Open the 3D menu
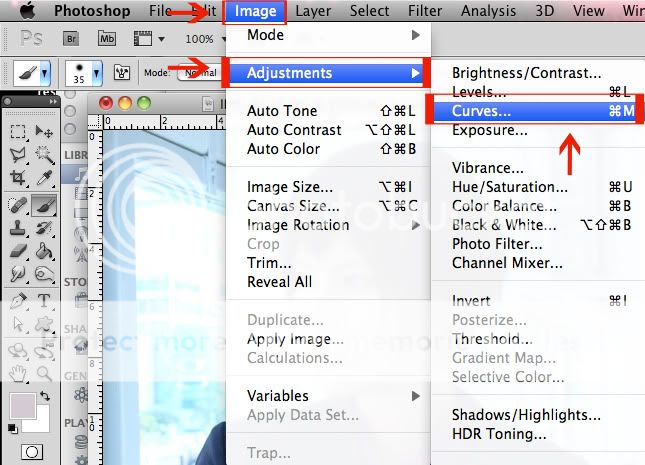Viewport: 645px width, 465px height. (x=545, y=11)
